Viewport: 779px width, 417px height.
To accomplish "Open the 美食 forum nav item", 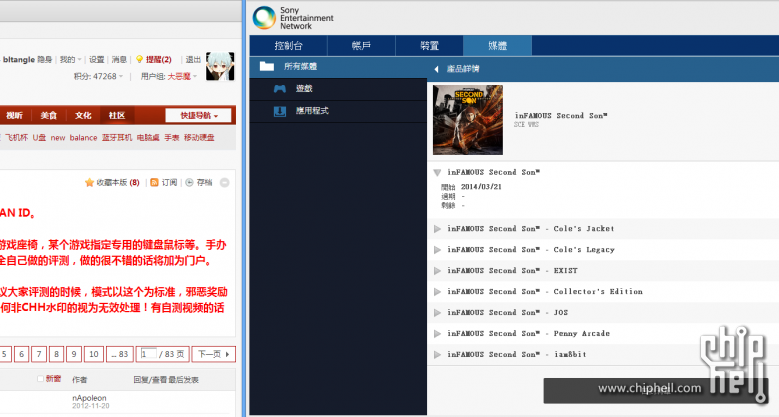I will (x=49, y=115).
